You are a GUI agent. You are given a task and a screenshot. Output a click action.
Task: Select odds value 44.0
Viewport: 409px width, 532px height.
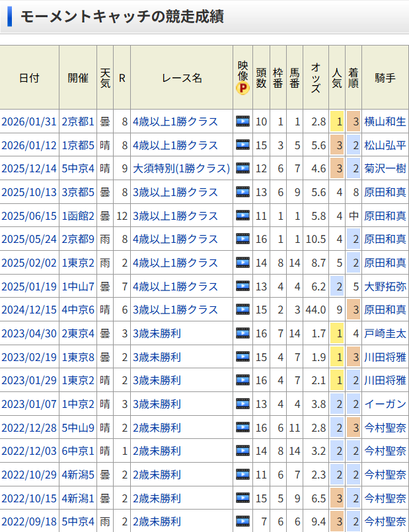pyautogui.click(x=316, y=310)
